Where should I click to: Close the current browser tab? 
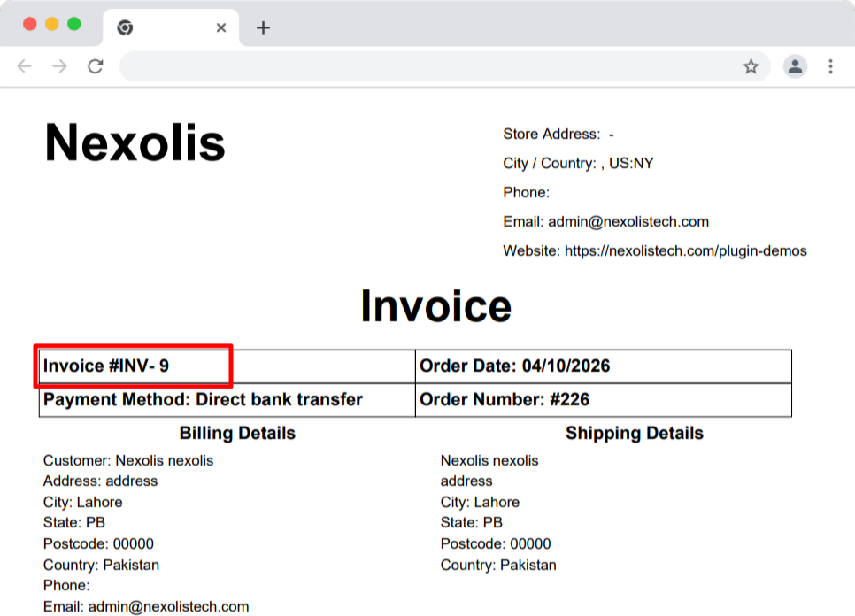(x=220, y=27)
